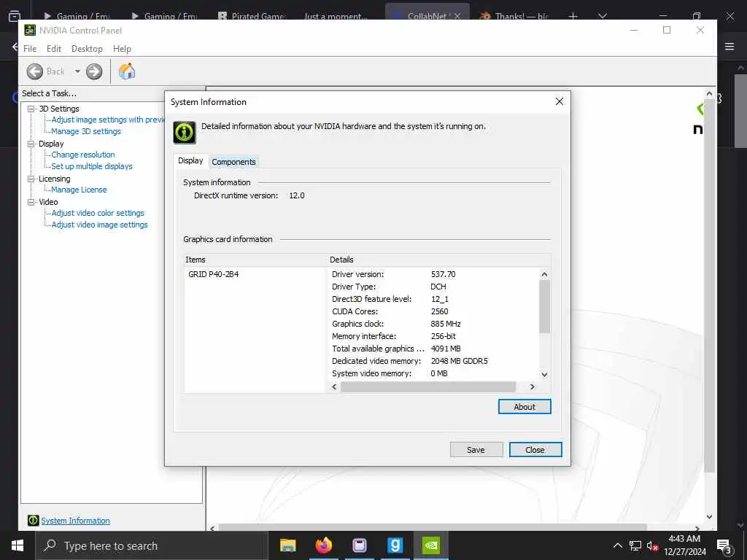Select the Display tab

(x=190, y=161)
